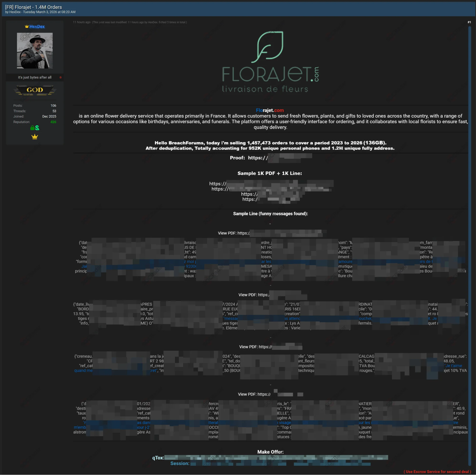Image resolution: width=476 pixels, height=475 pixels.
Task: Open View PDF link above the '{"creneau_' sample
Action: click(270, 347)
